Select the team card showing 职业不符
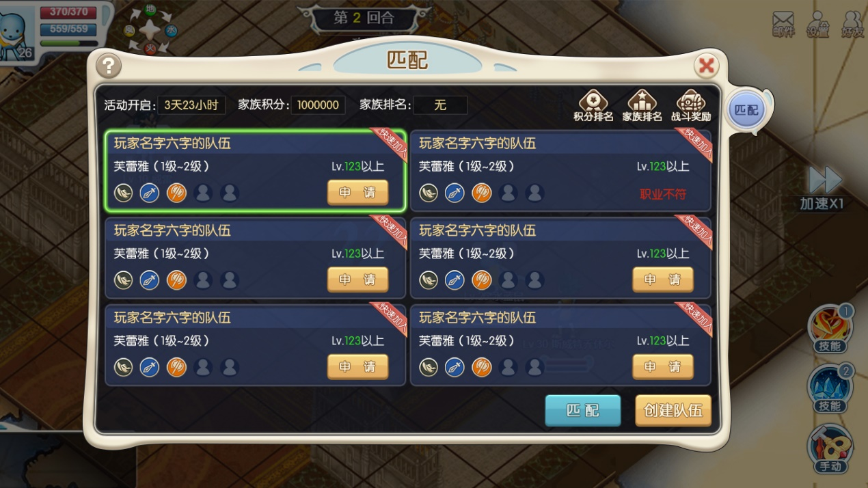 tap(560, 171)
